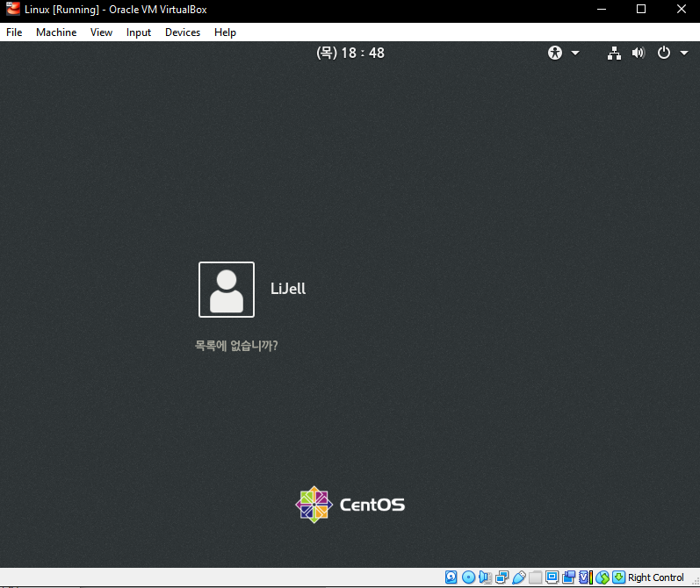Expand the system menu arrow beside power
The image size is (700, 588).
[684, 53]
